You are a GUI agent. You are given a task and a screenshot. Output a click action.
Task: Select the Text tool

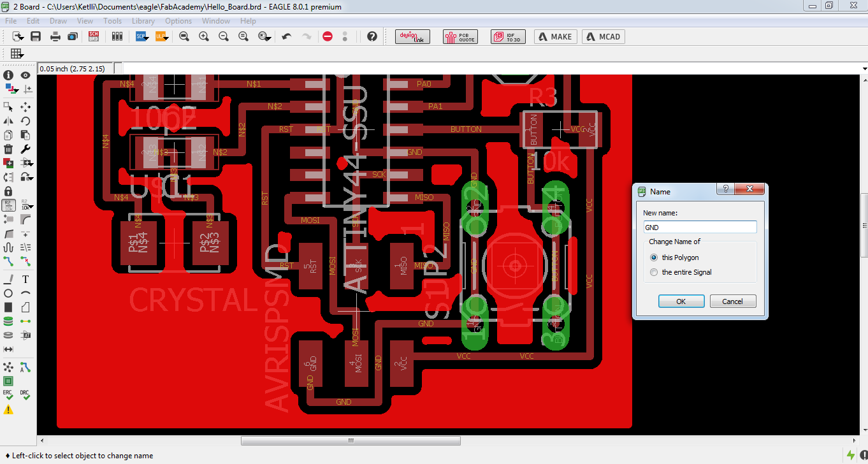click(25, 279)
